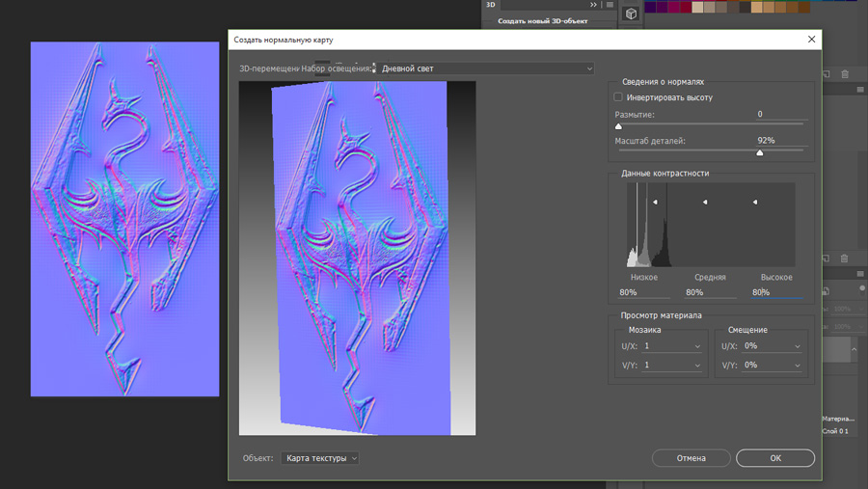
Task: Open the 'Объект' Карта текстуры dropdown
Action: click(320, 458)
